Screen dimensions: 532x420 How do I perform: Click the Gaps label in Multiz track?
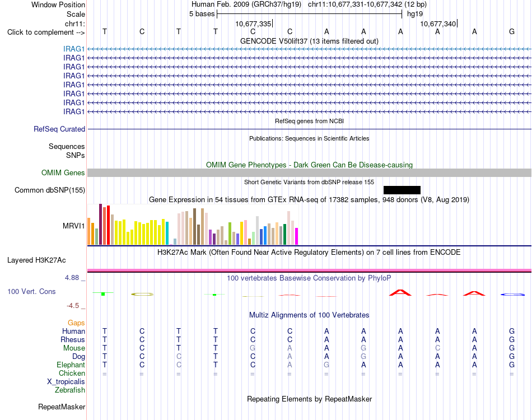point(76,323)
